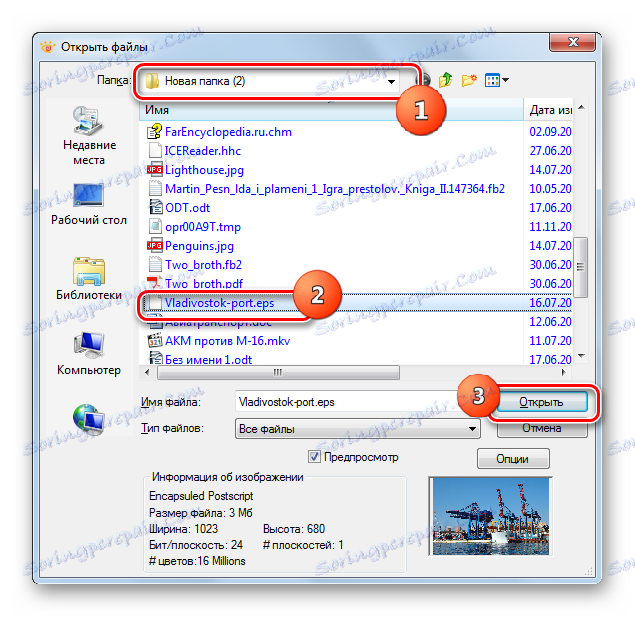This screenshot has height=617, width=635.
Task: Select file Lighthouse.jpg
Action: pyautogui.click(x=204, y=170)
